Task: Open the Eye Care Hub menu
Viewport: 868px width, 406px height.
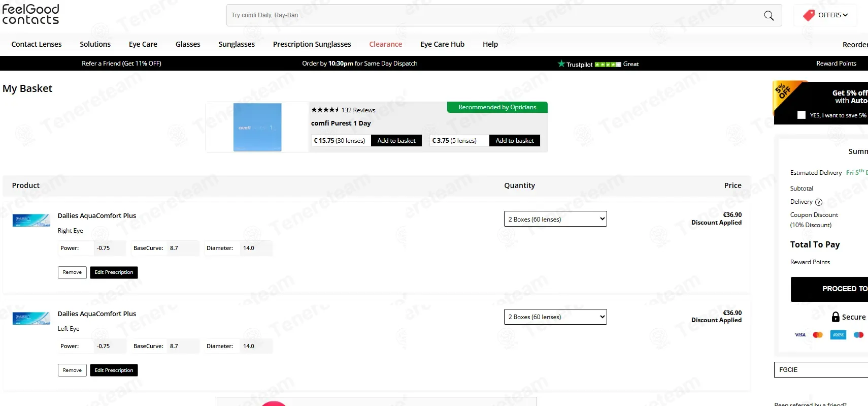Action: click(x=443, y=44)
